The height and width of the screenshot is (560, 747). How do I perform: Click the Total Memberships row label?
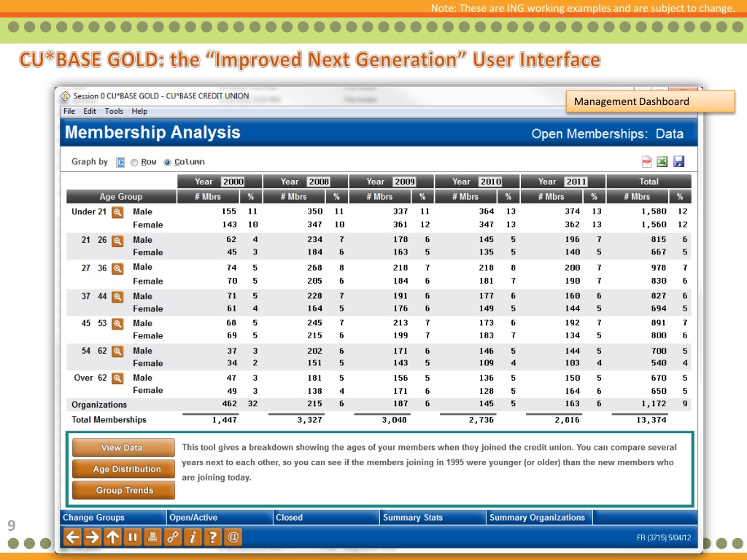point(109,419)
